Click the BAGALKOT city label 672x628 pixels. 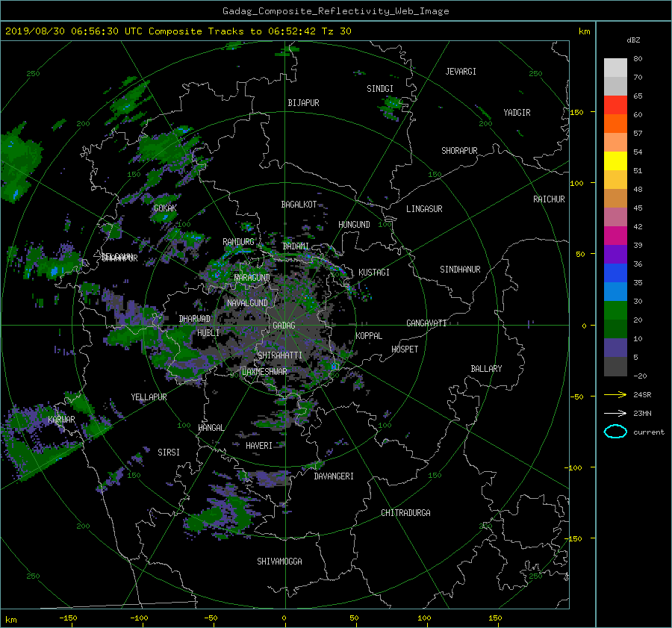click(299, 205)
